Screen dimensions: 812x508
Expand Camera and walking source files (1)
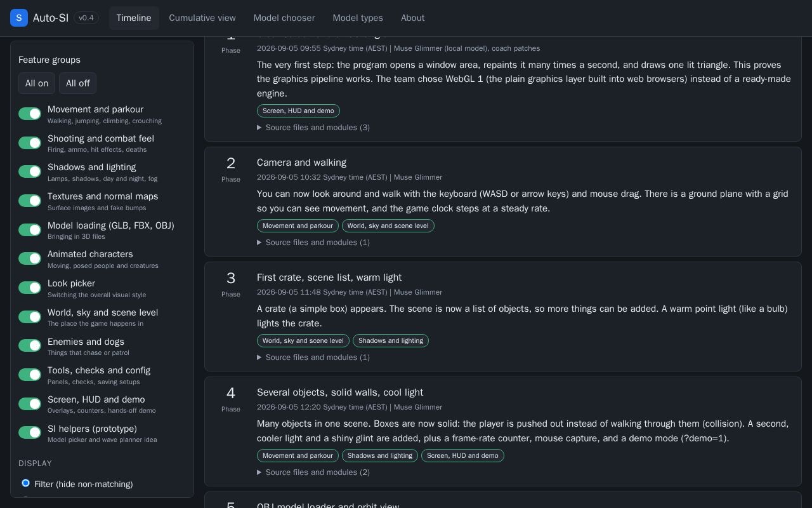313,243
